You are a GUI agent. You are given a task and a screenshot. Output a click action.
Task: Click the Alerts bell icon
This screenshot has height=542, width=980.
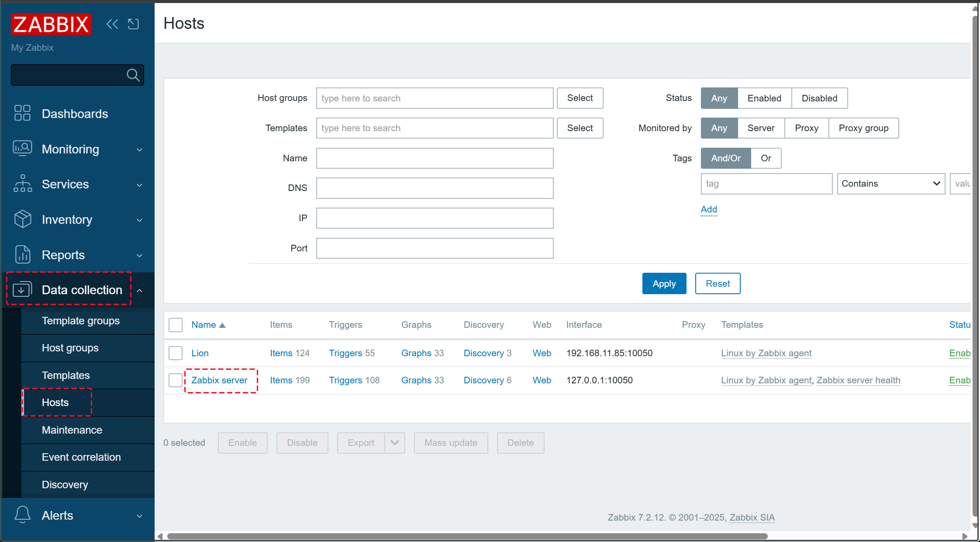(22, 515)
